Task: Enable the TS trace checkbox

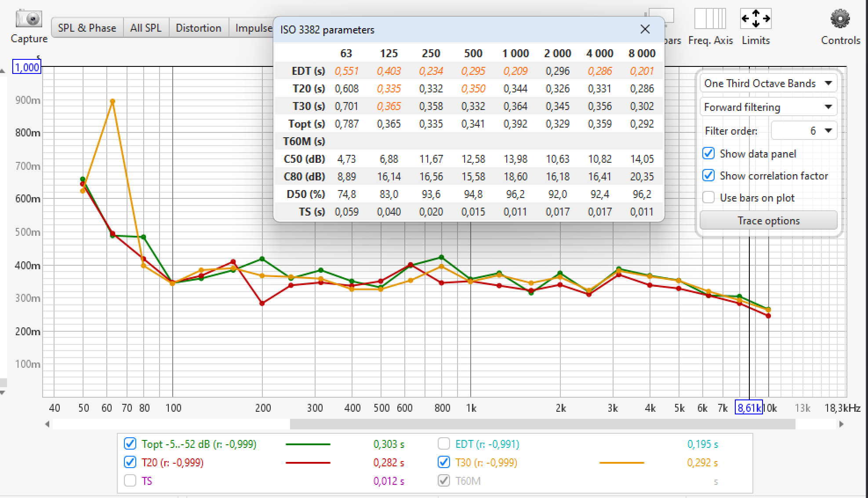Action: (130, 480)
